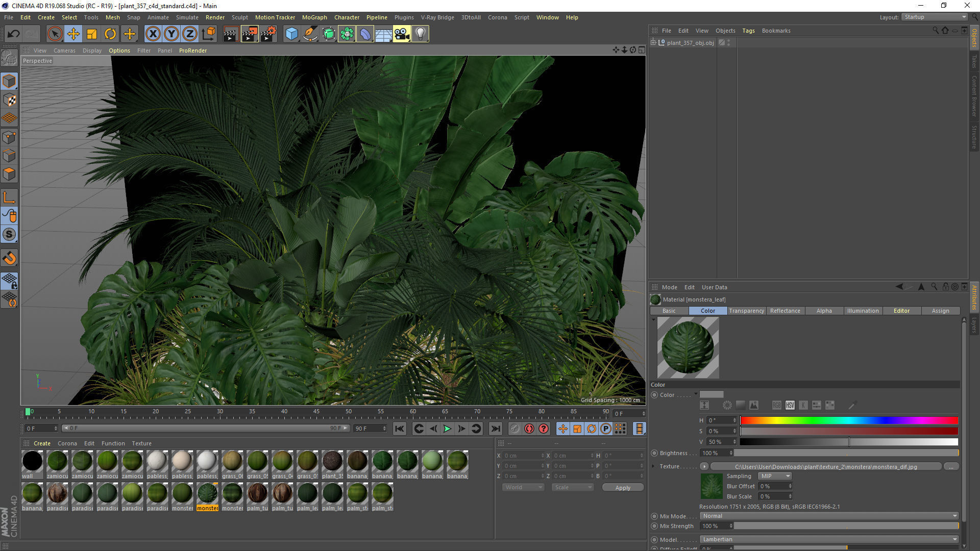
Task: Select the spline Pen tool
Action: [310, 34]
